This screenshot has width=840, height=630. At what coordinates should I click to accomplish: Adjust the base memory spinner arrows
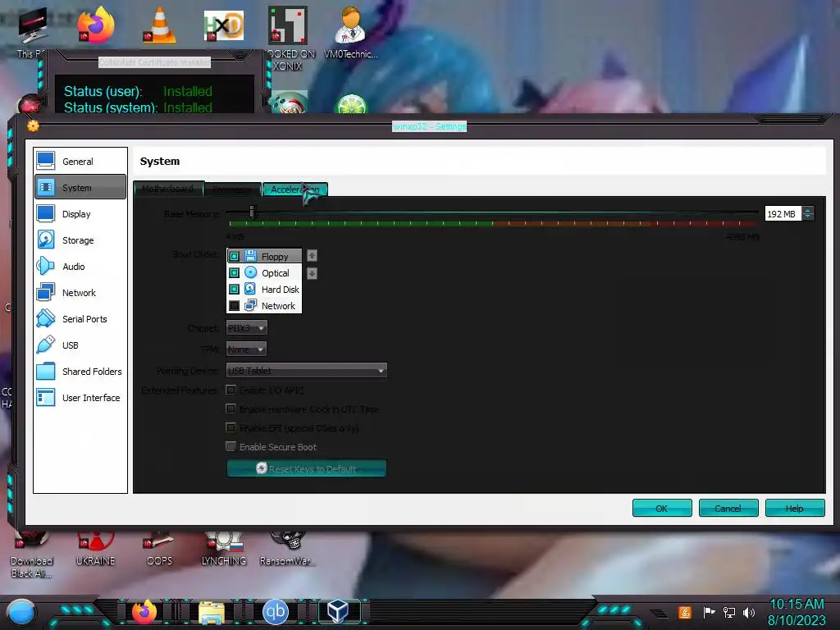(x=808, y=214)
